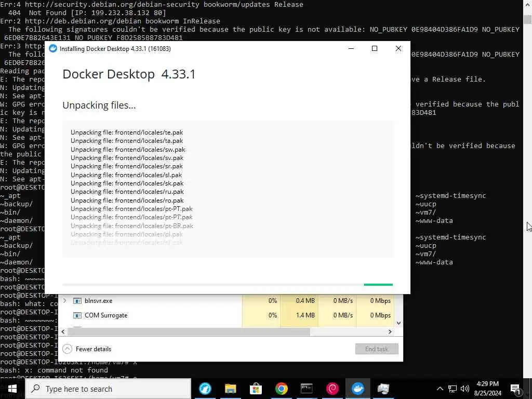532x399 pixels.
Task: Maximize the Docker Desktop installer window
Action: pyautogui.click(x=375, y=48)
